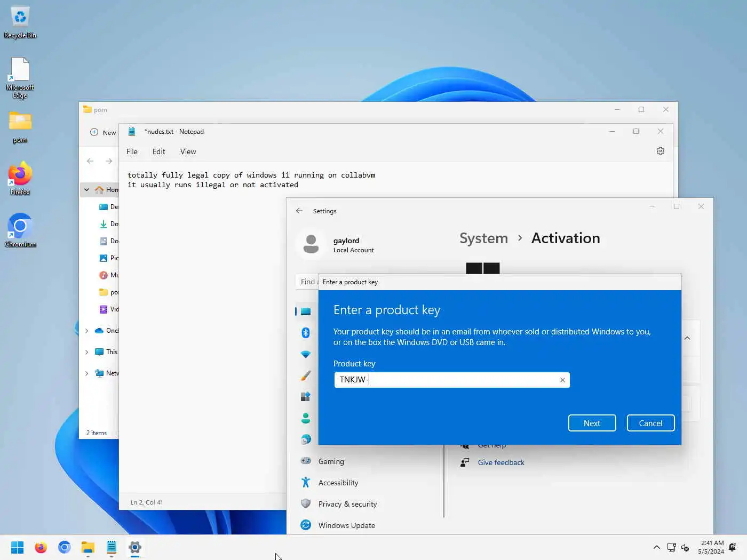
Task: Select the Apps icon in Settings sidebar
Action: pyautogui.click(x=306, y=397)
